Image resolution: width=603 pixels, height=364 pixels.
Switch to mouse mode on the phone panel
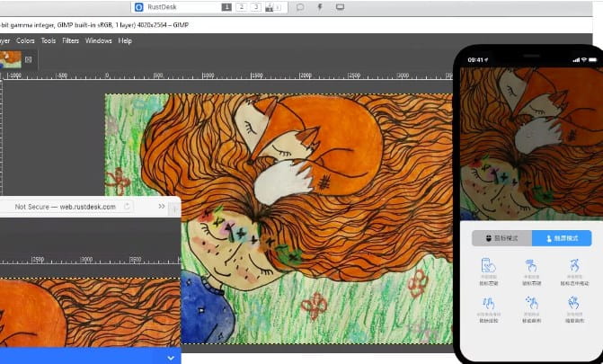pos(501,238)
